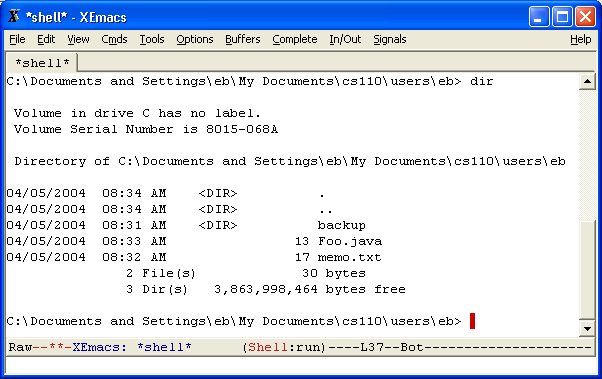The height and width of the screenshot is (379, 602).
Task: Click 'XEmacs: *shell*' in the modeline
Action: point(132,347)
